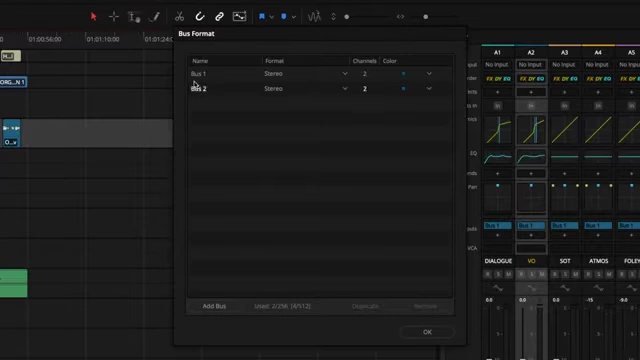Viewport: 640px width, 360px height.
Task: Click the scissors razor tool
Action: click(x=179, y=17)
